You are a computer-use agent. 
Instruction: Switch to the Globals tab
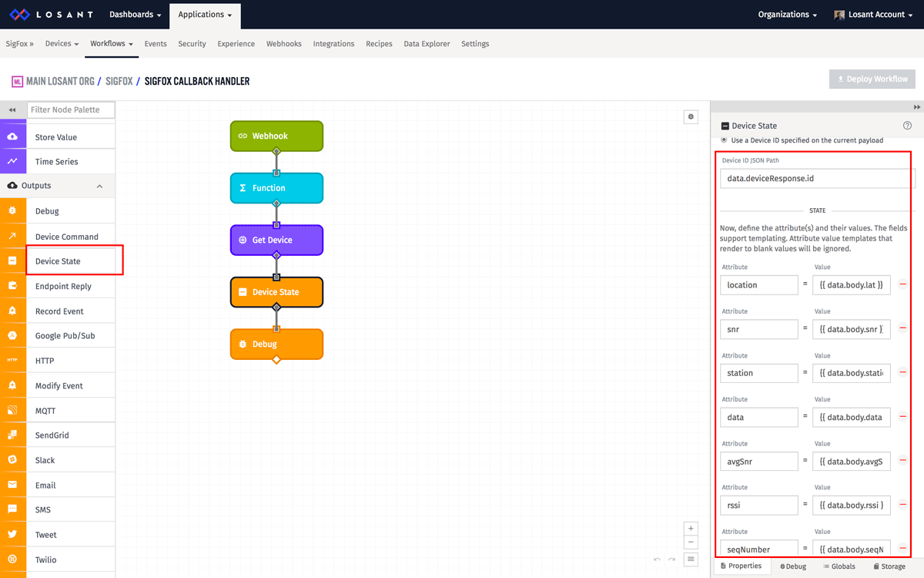click(x=839, y=566)
